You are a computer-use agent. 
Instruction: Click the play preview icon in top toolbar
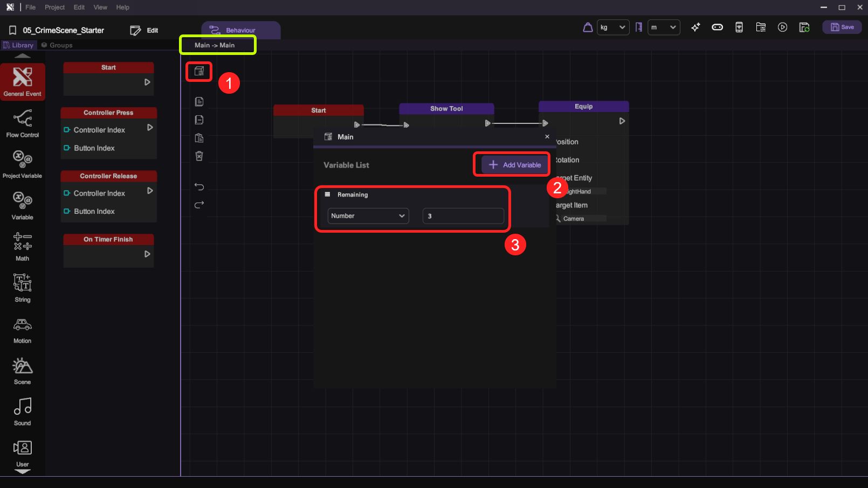[782, 27]
